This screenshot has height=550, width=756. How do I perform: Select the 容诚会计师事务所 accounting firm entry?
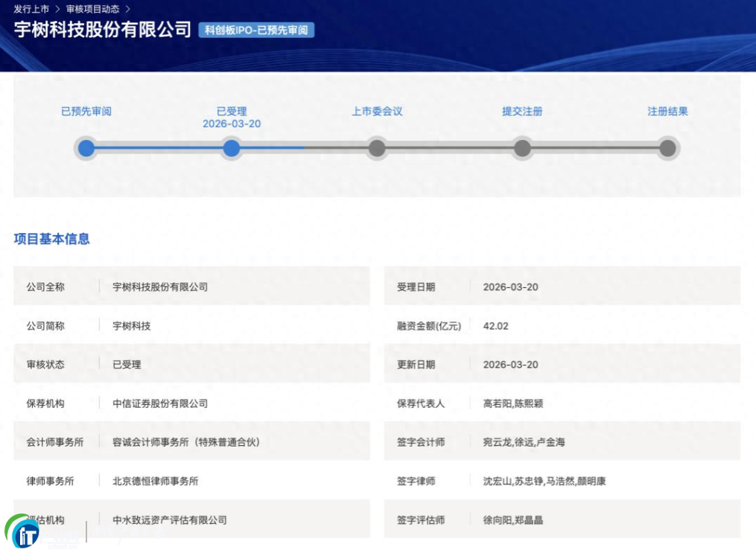tap(185, 442)
